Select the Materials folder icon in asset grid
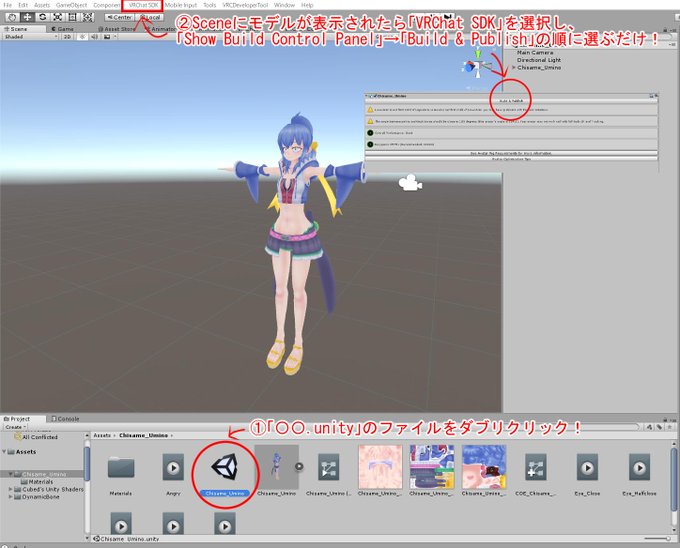The image size is (680, 548). pyautogui.click(x=121, y=466)
